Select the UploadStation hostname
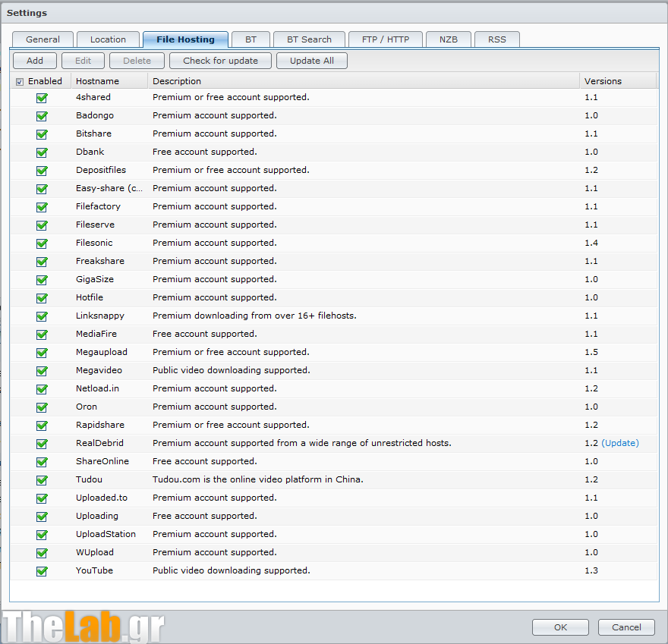The height and width of the screenshot is (644, 668). [106, 534]
